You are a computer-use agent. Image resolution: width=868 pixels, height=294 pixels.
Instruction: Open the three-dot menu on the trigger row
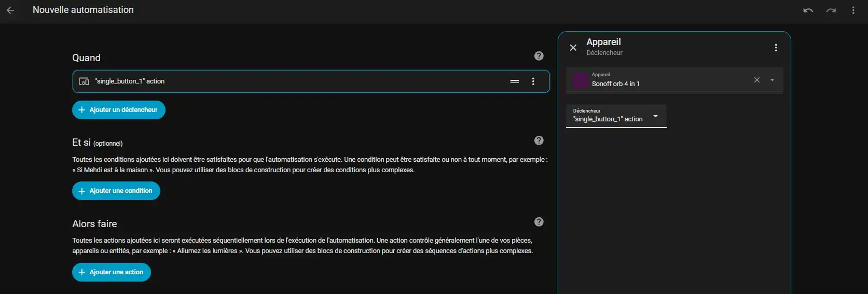533,81
